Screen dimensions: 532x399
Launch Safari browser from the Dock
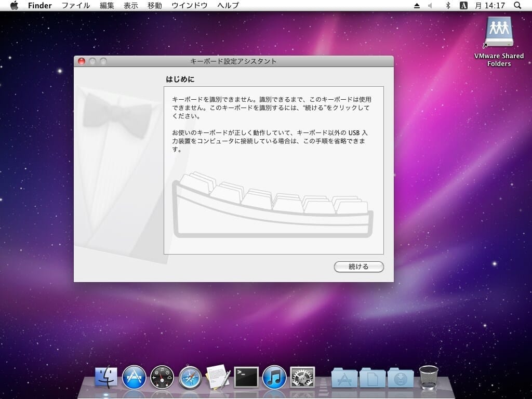pos(190,377)
